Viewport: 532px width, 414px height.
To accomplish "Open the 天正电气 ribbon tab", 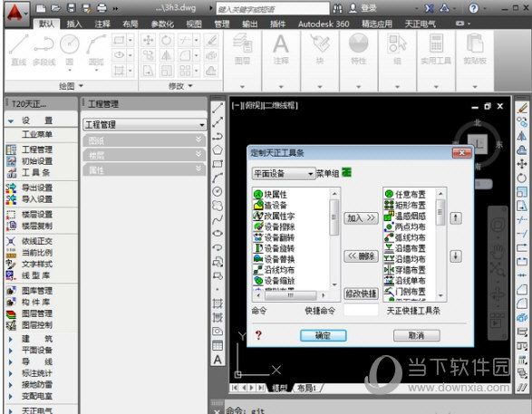I will coord(420,24).
